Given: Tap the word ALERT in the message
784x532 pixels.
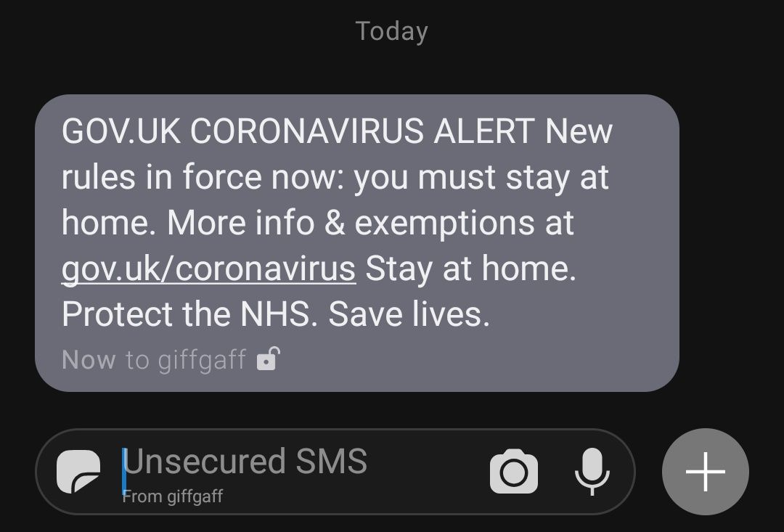Looking at the screenshot, I should (x=484, y=131).
